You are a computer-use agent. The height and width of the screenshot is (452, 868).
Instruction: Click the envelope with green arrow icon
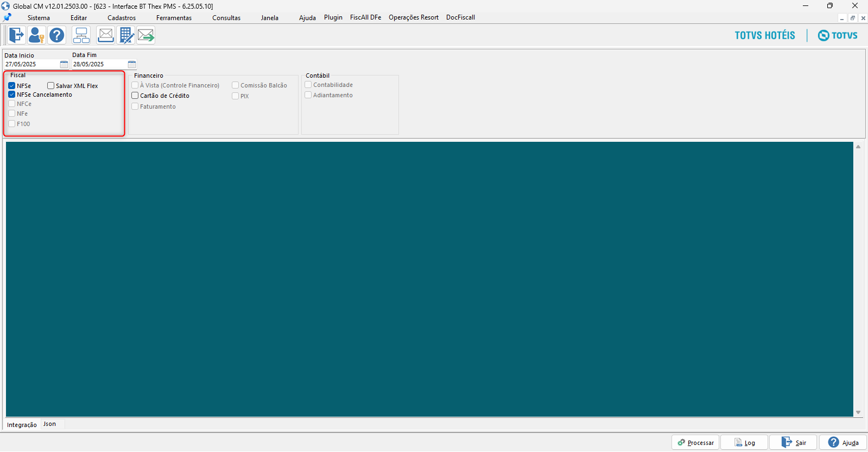coord(146,35)
